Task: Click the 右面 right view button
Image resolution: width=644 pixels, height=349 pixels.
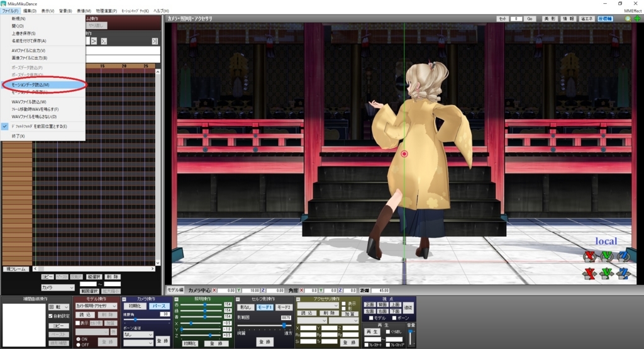Action: 383,311
